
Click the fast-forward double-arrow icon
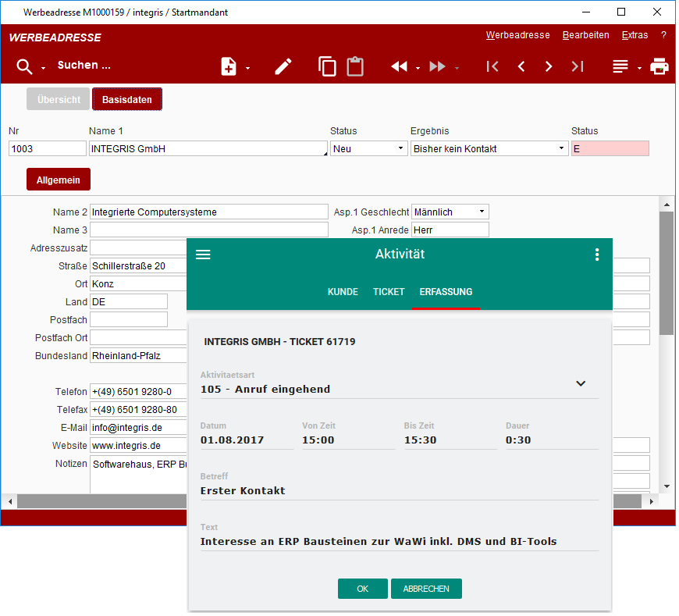(x=438, y=66)
